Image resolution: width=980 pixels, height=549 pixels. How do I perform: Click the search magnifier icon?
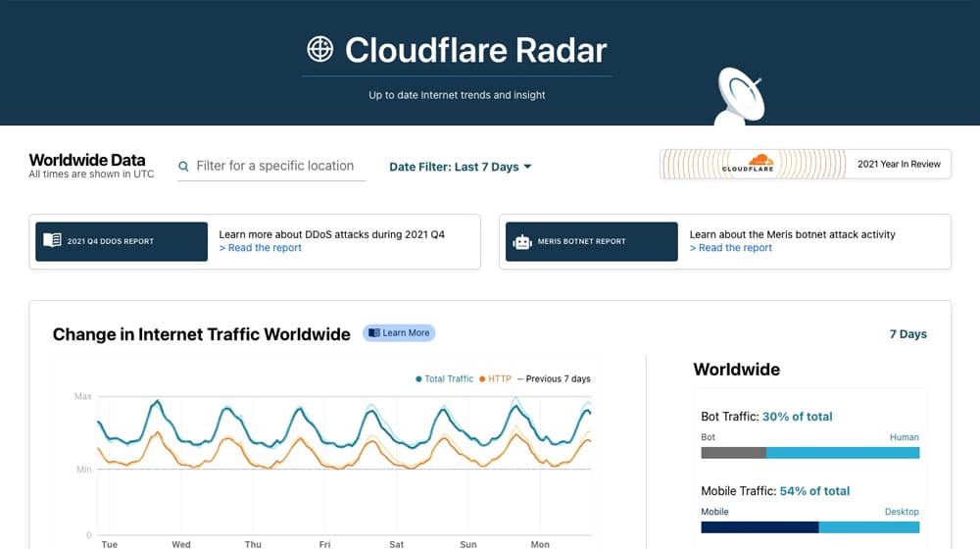(183, 167)
